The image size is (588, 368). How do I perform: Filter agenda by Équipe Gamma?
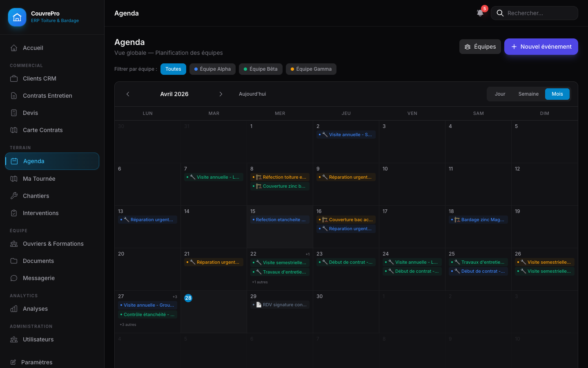point(311,69)
